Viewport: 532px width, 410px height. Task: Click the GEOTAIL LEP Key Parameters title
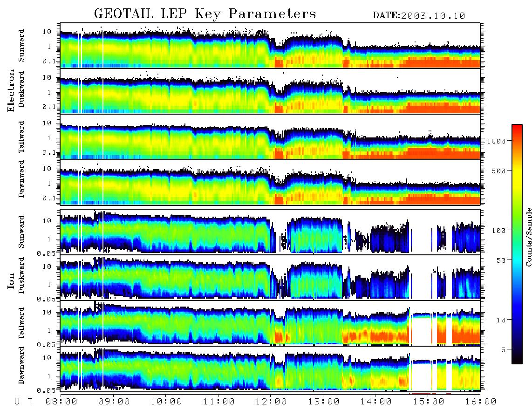pos(205,14)
